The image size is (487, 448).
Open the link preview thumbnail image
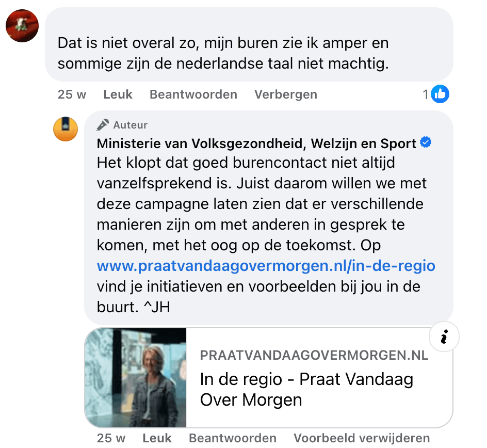point(136,378)
